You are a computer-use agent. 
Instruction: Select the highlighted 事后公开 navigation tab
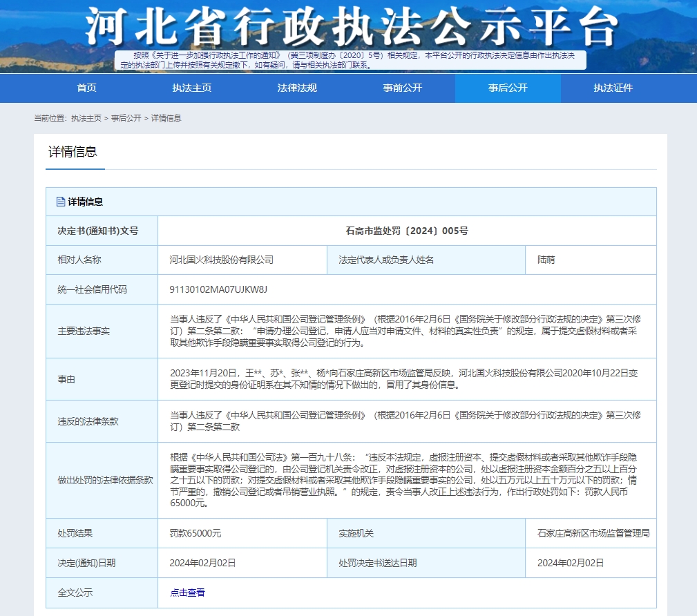[508, 88]
